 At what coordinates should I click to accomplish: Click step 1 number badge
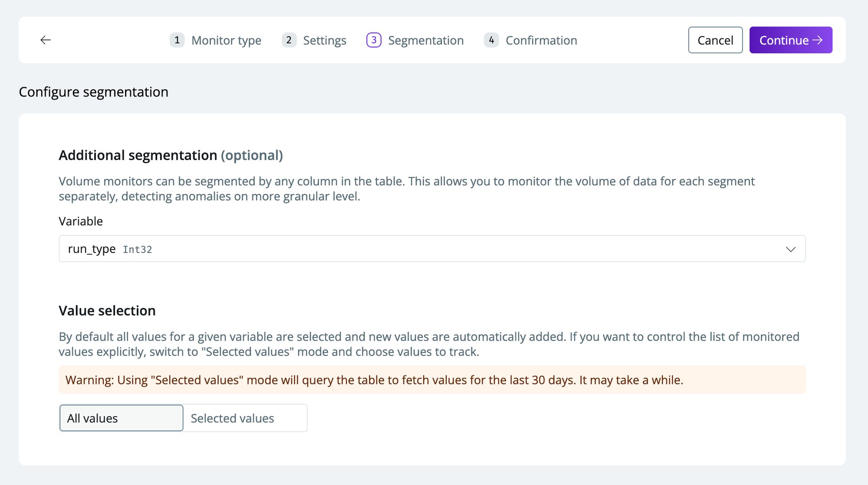[177, 40]
